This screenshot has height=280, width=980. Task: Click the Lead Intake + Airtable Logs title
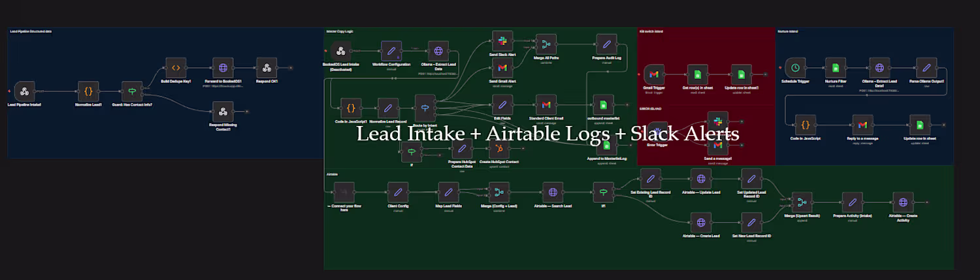coord(547,133)
